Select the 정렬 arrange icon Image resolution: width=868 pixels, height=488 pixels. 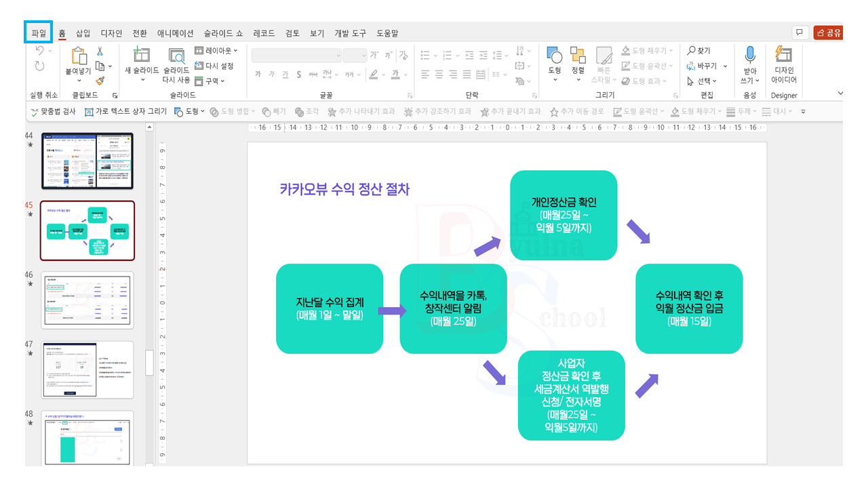tap(578, 58)
